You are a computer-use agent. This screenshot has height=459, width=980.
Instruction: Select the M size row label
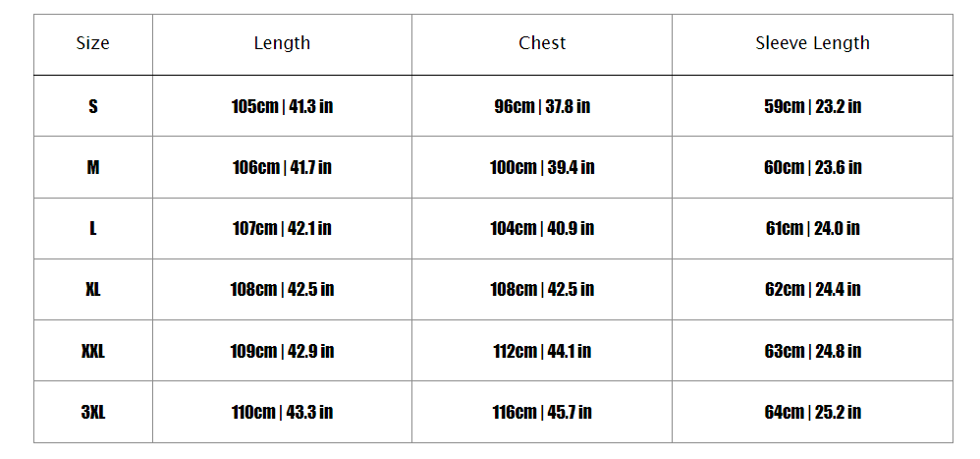93,168
